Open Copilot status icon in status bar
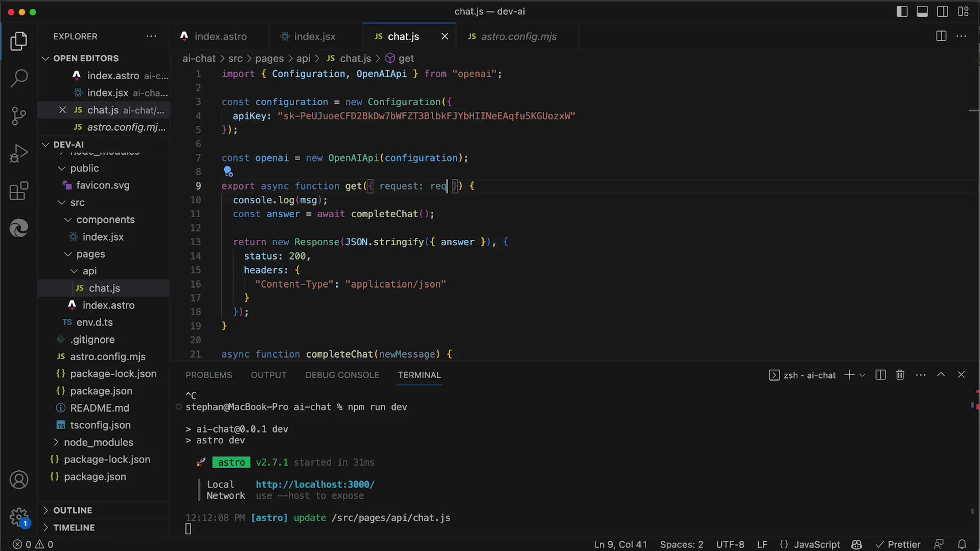980x551 pixels. point(857,544)
